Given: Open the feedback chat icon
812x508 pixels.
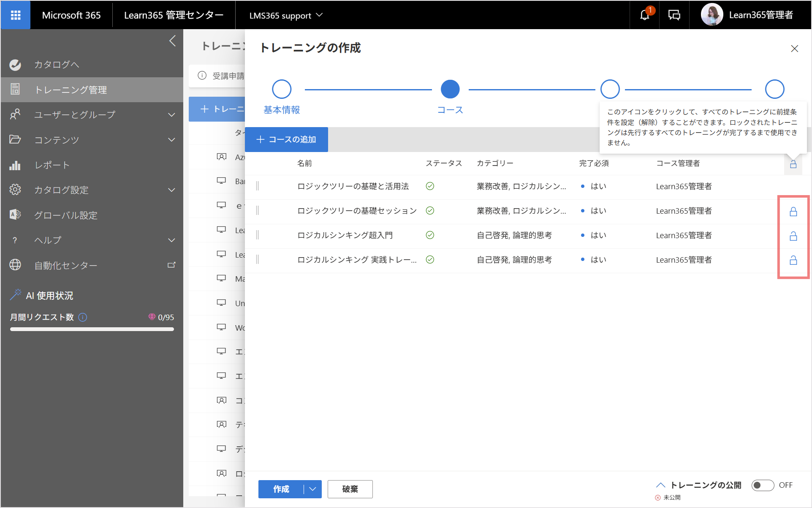Looking at the screenshot, I should click(674, 15).
